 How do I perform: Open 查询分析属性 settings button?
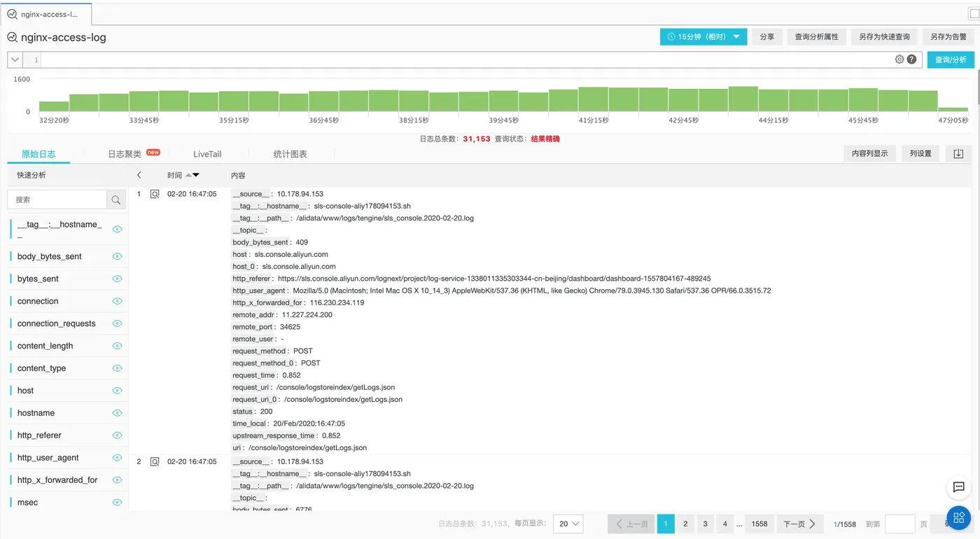[816, 37]
